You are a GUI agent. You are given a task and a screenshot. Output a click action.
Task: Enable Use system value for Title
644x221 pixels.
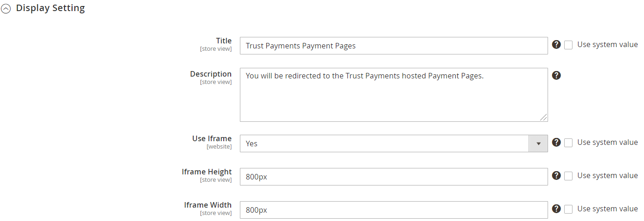(x=568, y=45)
